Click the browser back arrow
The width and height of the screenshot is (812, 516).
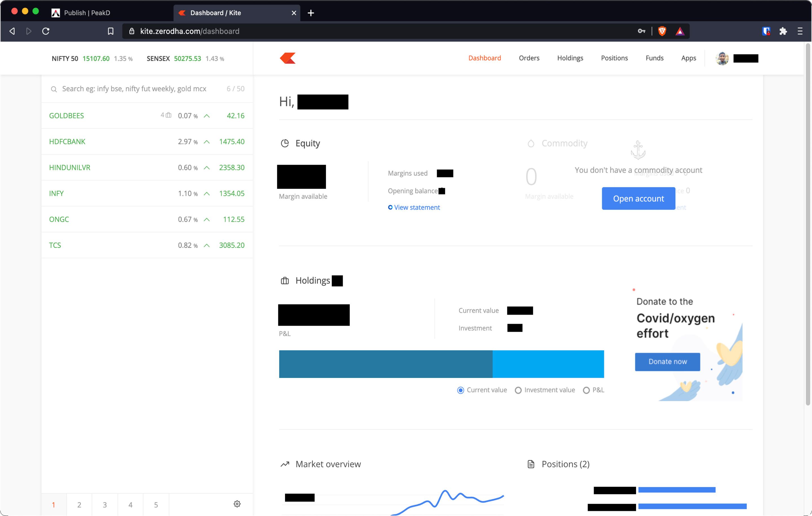12,31
